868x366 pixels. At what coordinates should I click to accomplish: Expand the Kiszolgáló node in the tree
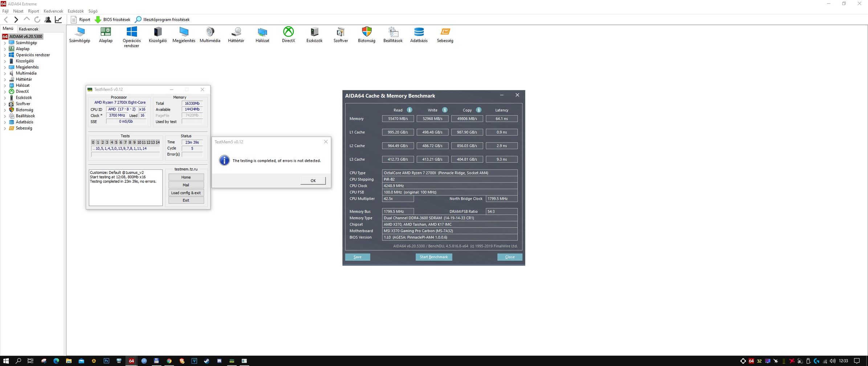[5, 61]
